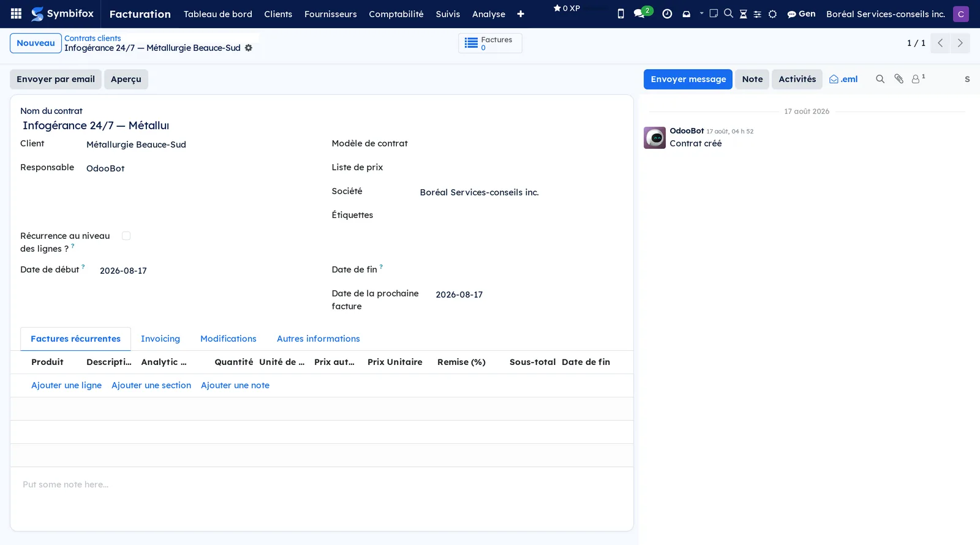Open company switcher Boréal Services-conseils inc.
Viewport: 980px width, 545px height.
(886, 14)
